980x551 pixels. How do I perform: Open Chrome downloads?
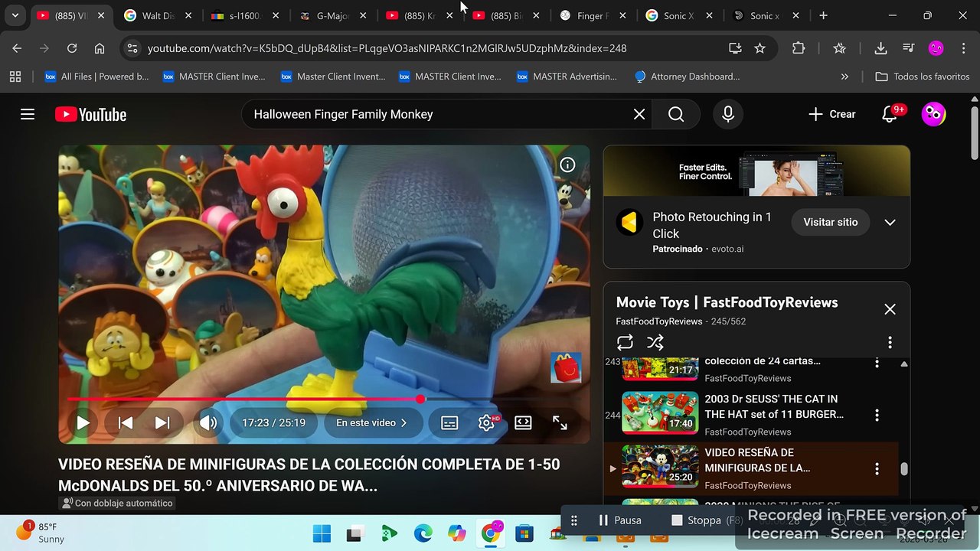pyautogui.click(x=880, y=48)
